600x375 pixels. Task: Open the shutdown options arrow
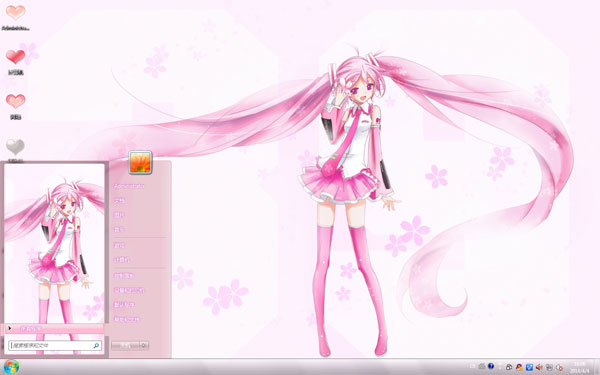144,346
